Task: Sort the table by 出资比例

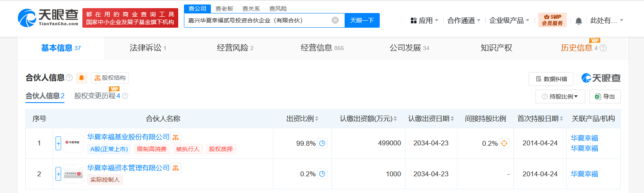Action: pyautogui.click(x=316, y=119)
